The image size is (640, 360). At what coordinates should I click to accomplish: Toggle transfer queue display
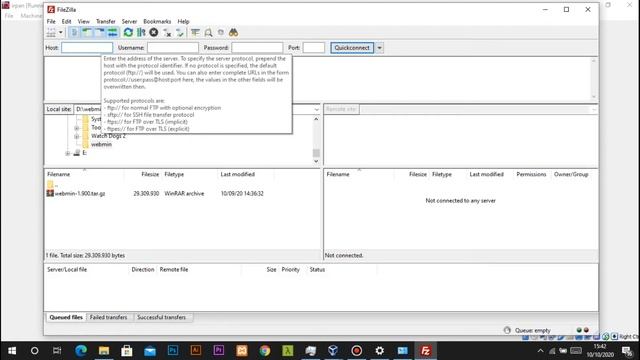(112, 32)
